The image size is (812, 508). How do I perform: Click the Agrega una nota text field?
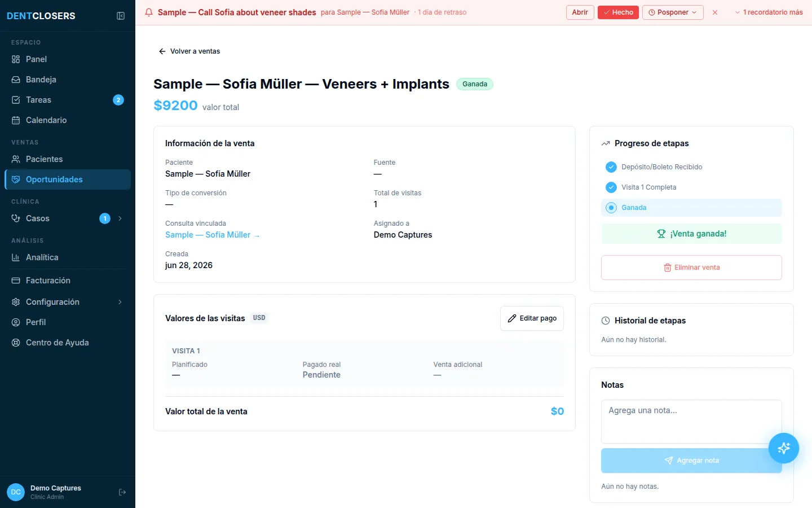tap(691, 422)
